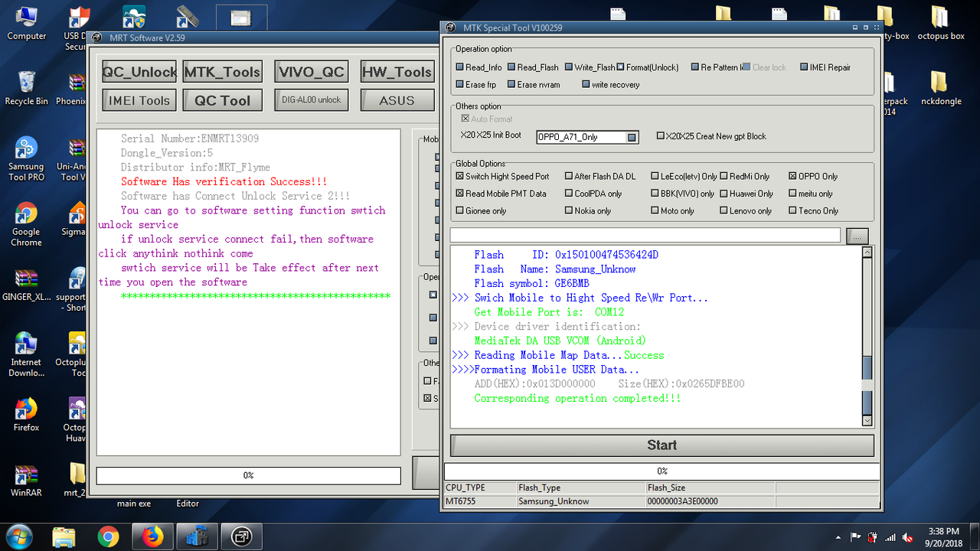Image resolution: width=980 pixels, height=551 pixels.
Task: Enable the BBK(VIVO) only option
Action: (655, 194)
